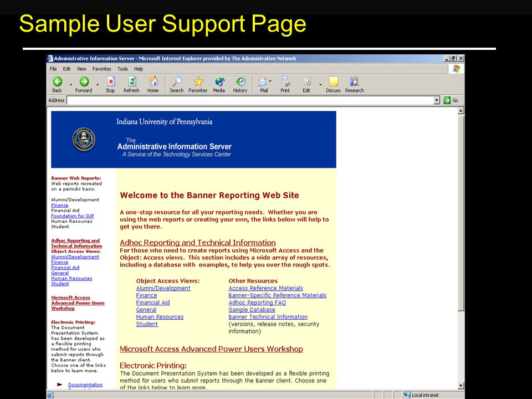Open the Mail dropdown arrow
The height and width of the screenshot is (399, 532).
[270, 81]
